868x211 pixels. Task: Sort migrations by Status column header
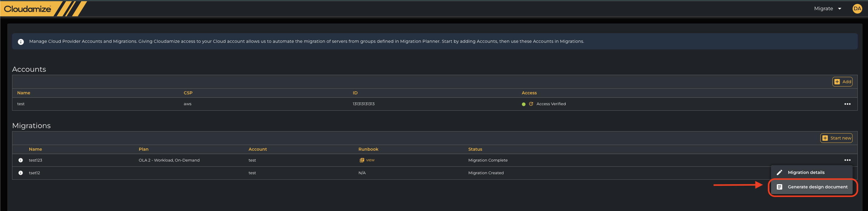pyautogui.click(x=475, y=149)
